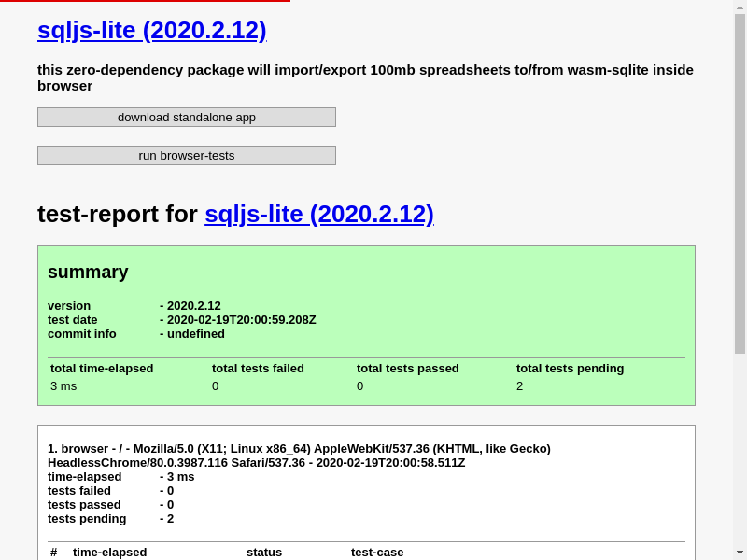Open sqljs-lite link in test-report heading
Screen dimensions: 747x560
click(319, 214)
